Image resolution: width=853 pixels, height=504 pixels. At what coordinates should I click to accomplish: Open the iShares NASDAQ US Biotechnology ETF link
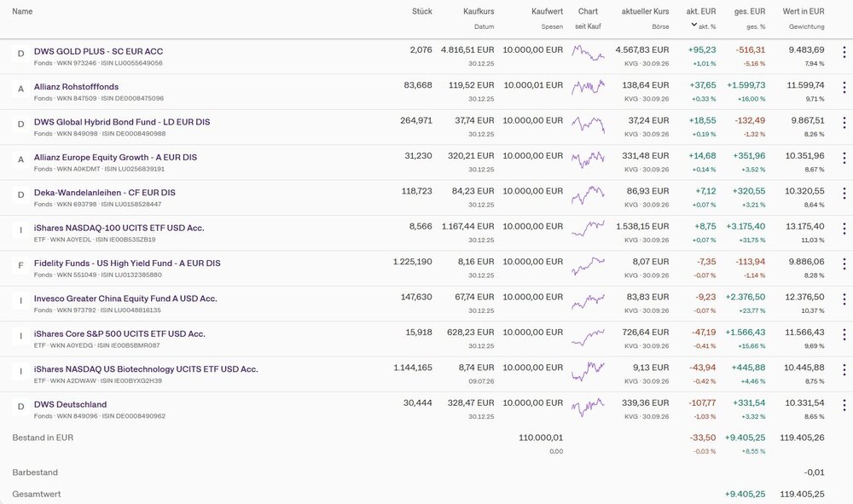tap(146, 369)
